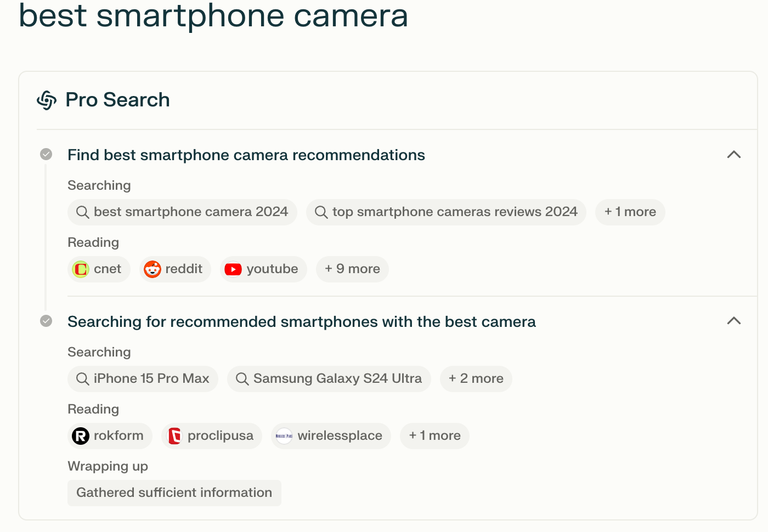Click the Pro Search heading
The height and width of the screenshot is (532, 768).
click(x=117, y=100)
